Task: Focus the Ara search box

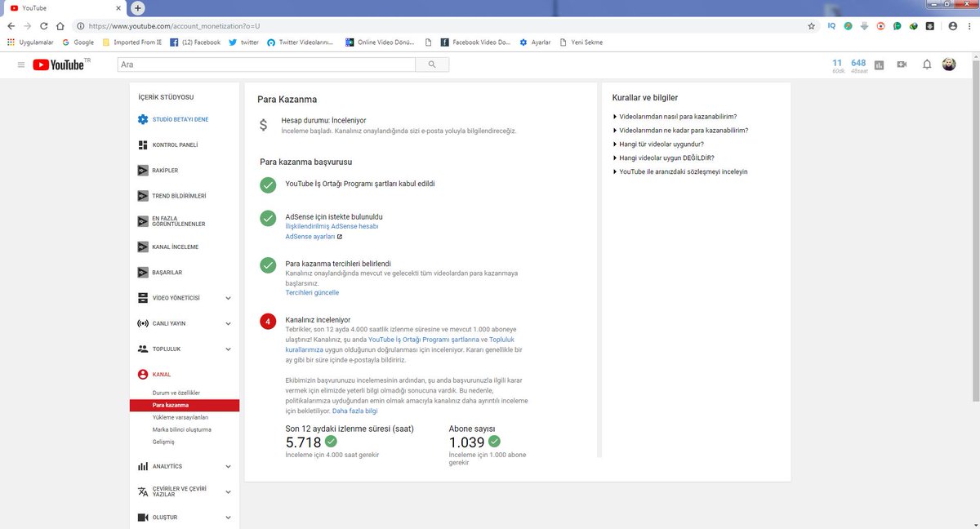Action: pyautogui.click(x=266, y=64)
